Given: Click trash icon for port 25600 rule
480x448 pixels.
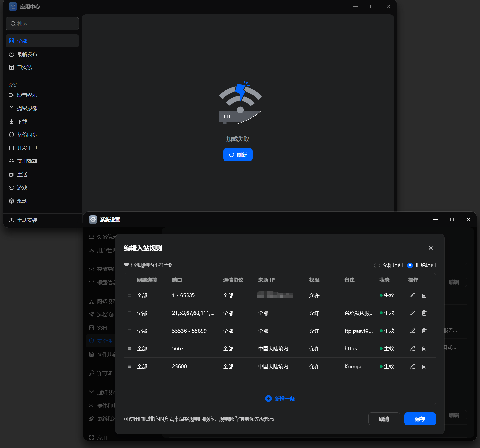Looking at the screenshot, I should pos(424,366).
